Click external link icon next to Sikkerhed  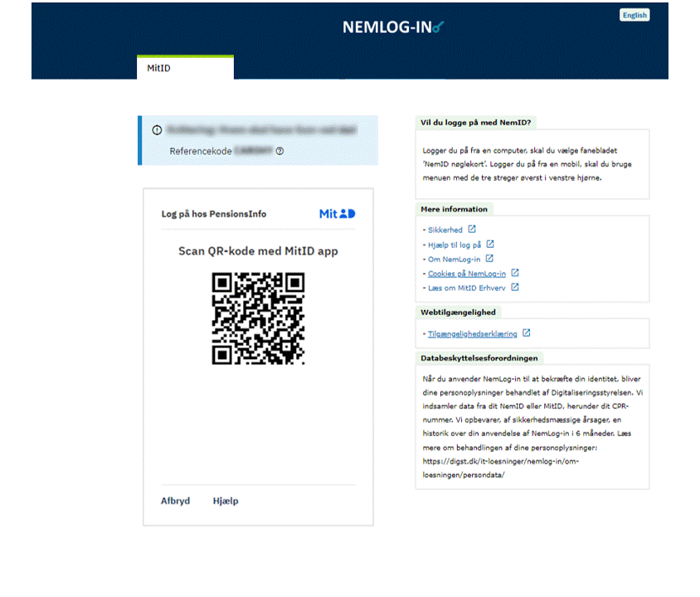[472, 230]
